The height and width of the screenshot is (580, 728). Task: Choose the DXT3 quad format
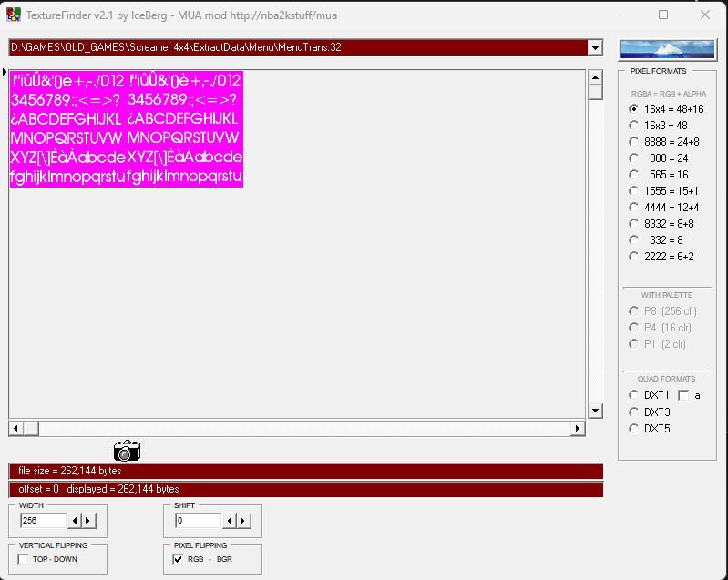(x=634, y=412)
